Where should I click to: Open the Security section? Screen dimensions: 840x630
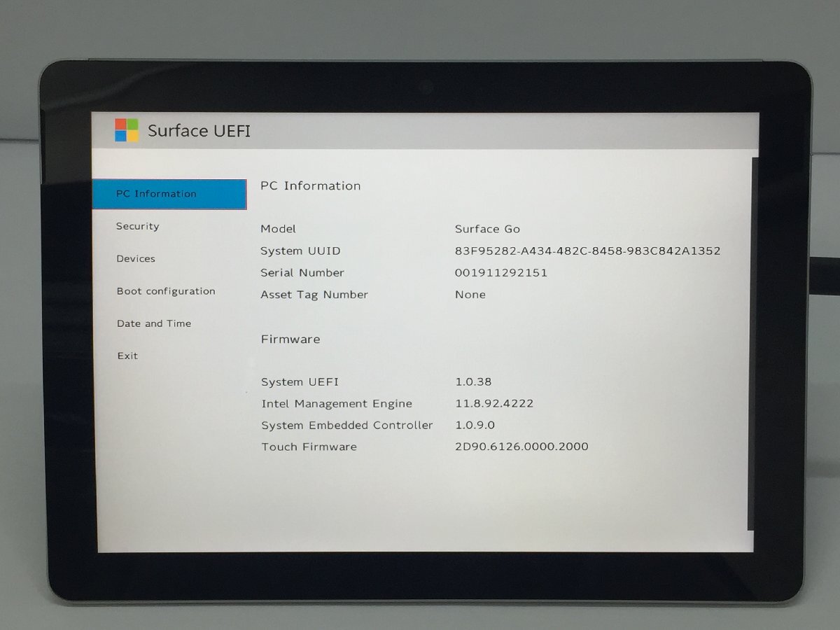[x=138, y=226]
